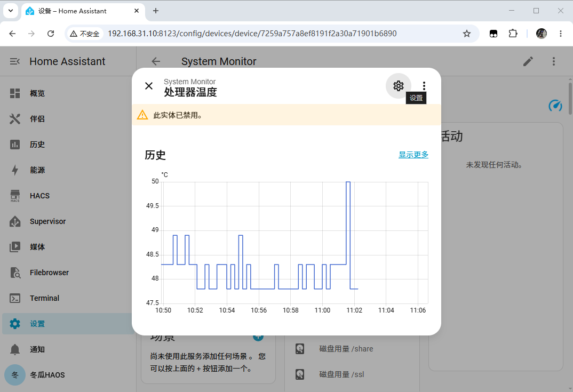
Task: Click the pencil edit icon for System Monitor
Action: point(528,61)
